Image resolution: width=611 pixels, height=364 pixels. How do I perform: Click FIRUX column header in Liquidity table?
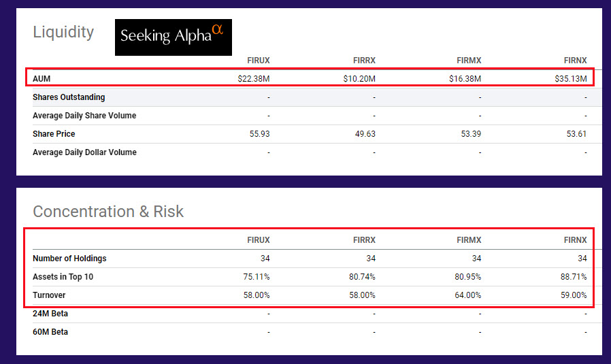click(259, 61)
